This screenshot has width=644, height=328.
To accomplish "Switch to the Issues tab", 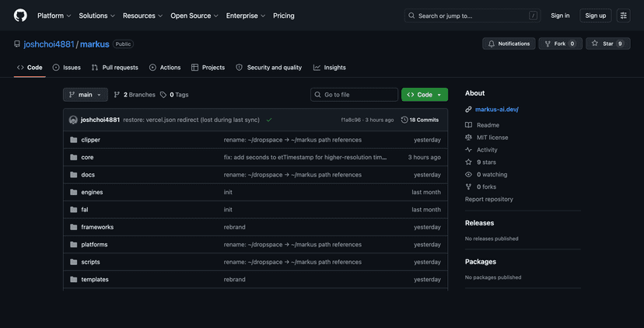I will pyautogui.click(x=67, y=68).
